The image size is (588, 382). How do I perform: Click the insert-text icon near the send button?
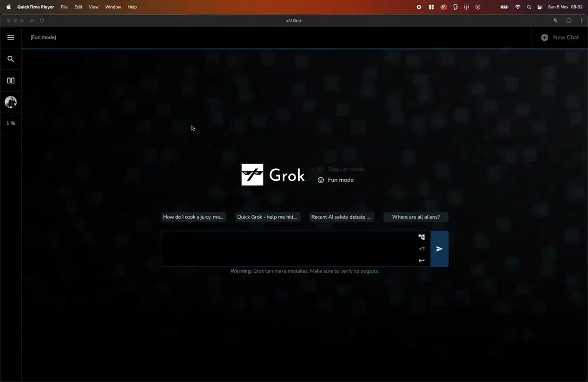pyautogui.click(x=421, y=248)
